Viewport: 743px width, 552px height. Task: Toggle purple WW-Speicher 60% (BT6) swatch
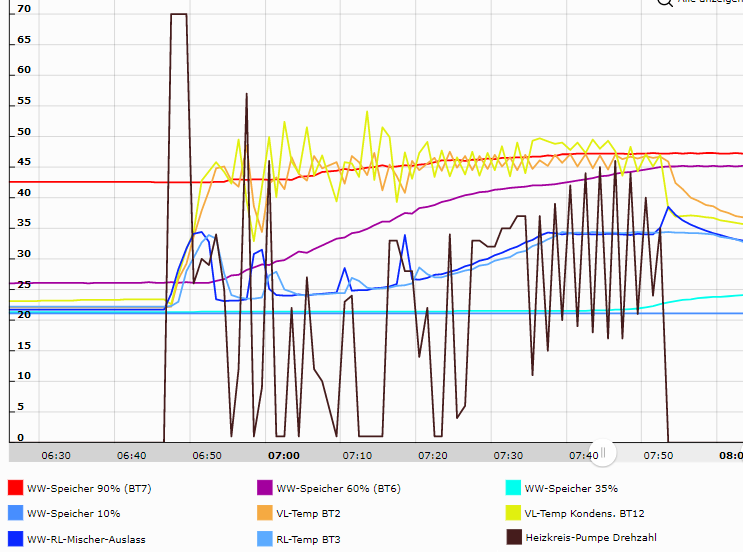pos(265,488)
